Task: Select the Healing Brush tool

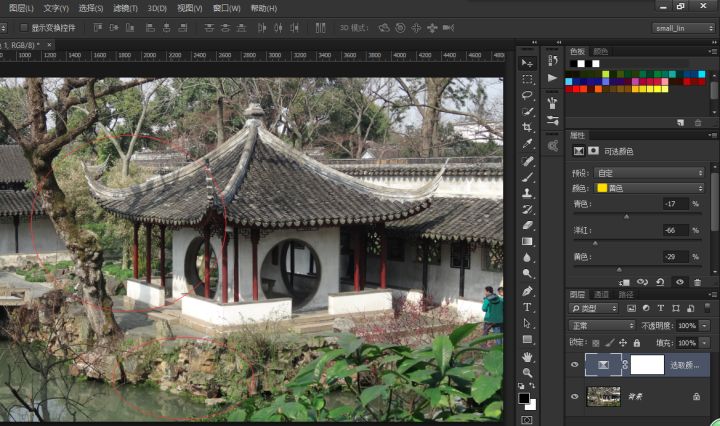Action: (x=527, y=161)
